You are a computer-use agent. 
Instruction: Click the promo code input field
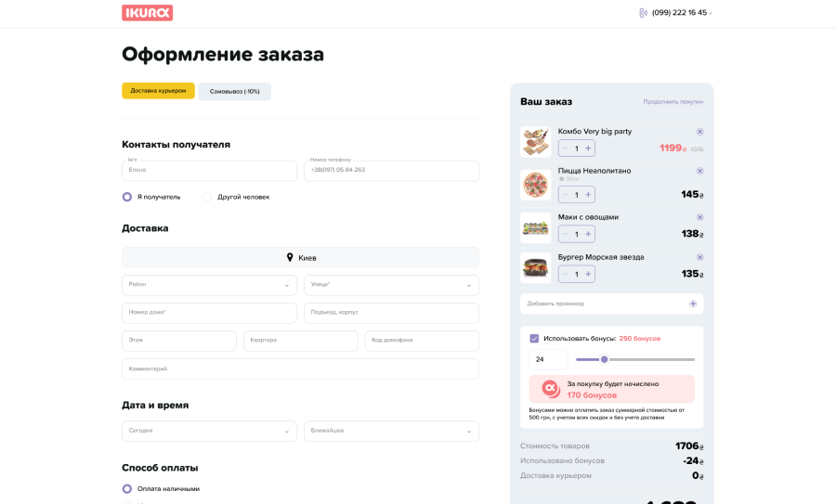click(x=611, y=304)
